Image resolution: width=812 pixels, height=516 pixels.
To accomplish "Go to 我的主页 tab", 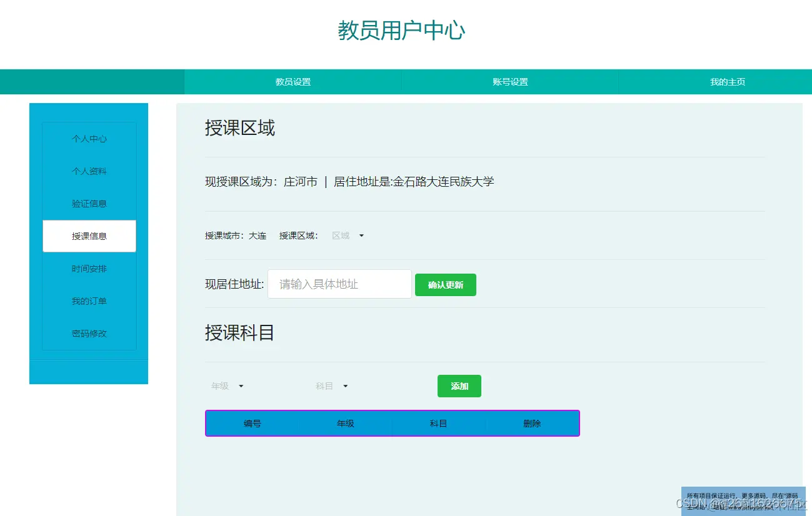I will (x=727, y=81).
